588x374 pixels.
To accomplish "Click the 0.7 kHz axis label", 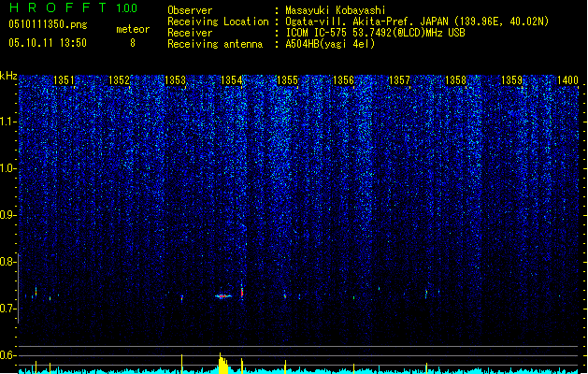I will [x=7, y=309].
